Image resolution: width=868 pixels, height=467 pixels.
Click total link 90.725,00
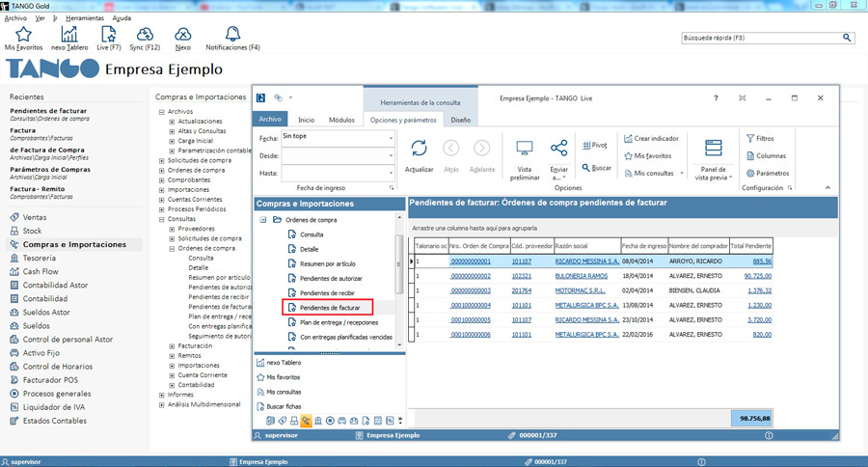pos(758,276)
